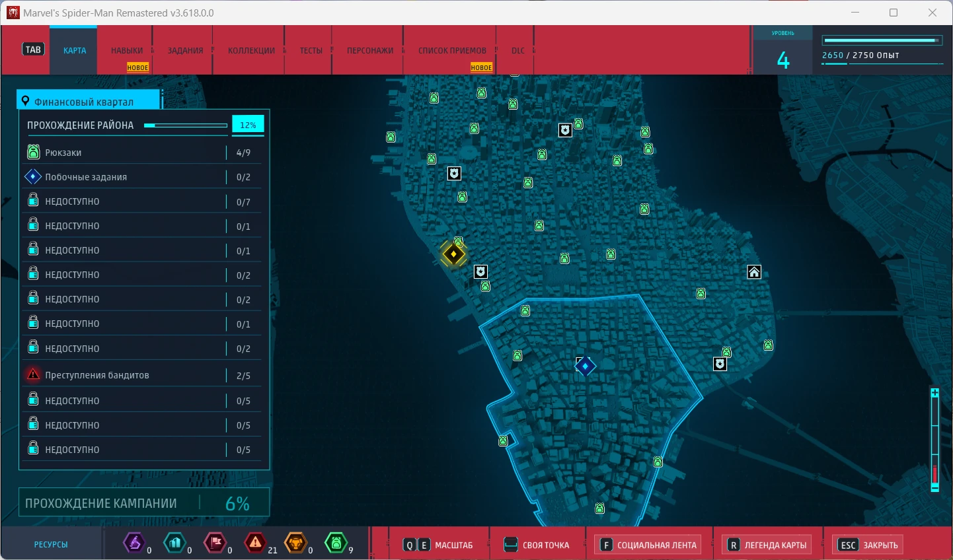Click the 12% district completion value
Viewport: 953px width, 560px height.
click(248, 125)
